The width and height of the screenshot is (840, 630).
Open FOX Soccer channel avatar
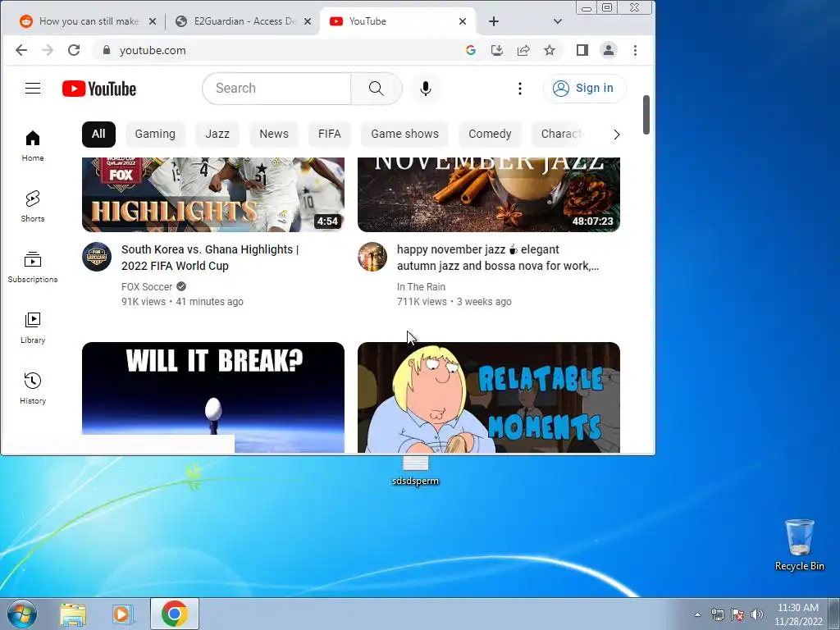97,257
